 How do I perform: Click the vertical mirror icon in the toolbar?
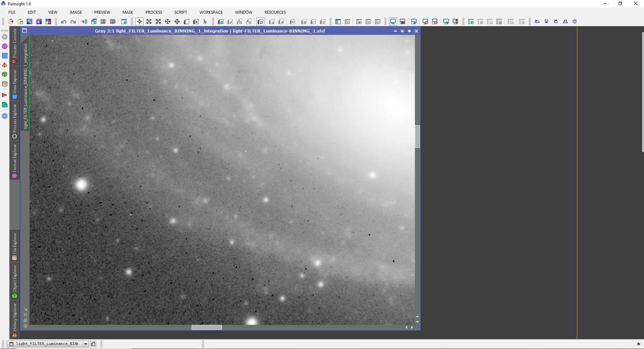click(575, 21)
